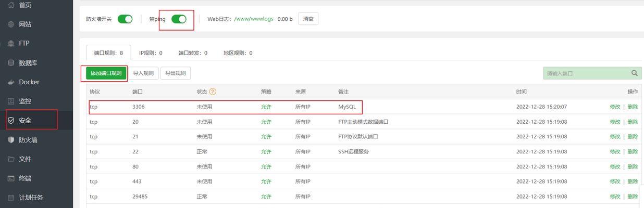Click 删除 for port 29485 row
644x208 pixels.
pos(633,197)
